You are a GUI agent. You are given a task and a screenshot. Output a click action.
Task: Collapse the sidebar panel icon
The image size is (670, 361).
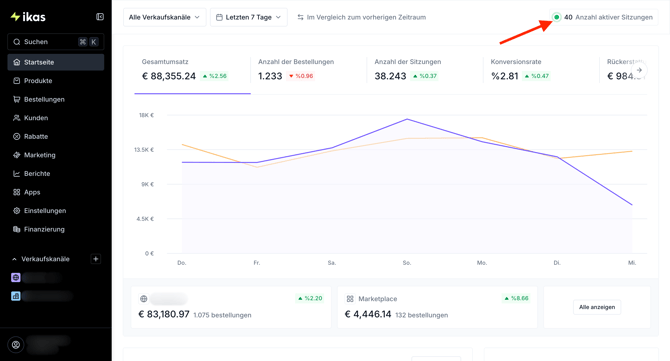(x=100, y=17)
